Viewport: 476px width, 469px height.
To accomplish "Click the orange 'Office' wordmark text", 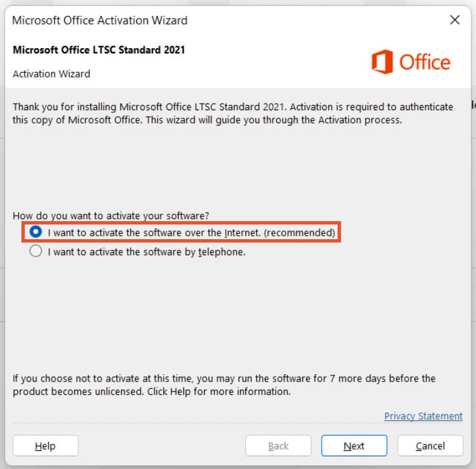I will (425, 62).
